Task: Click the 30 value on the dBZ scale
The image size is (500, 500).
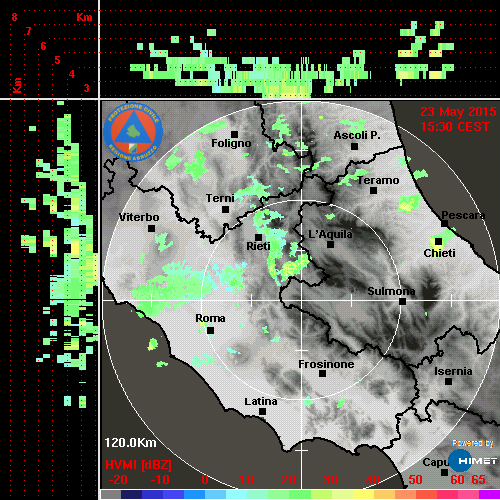Action: pos(330,480)
